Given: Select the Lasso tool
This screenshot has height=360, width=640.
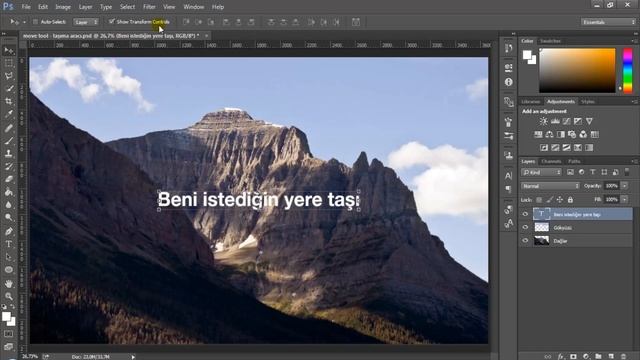Looking at the screenshot, I should click(x=9, y=76).
